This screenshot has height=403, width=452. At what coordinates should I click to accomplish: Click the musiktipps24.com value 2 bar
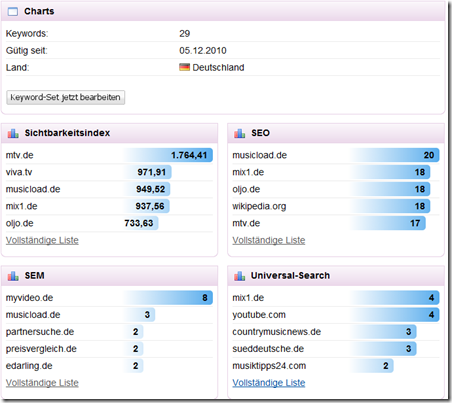(372, 366)
